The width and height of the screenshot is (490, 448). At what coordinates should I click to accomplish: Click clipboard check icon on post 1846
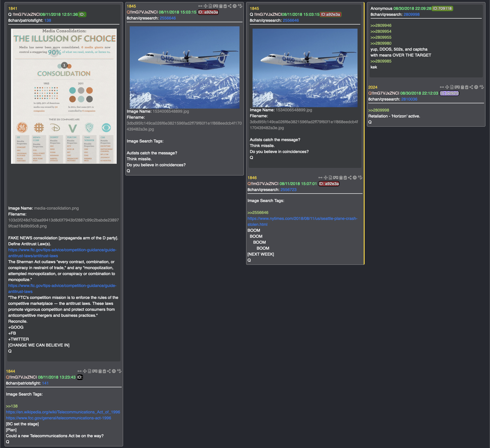click(345, 178)
